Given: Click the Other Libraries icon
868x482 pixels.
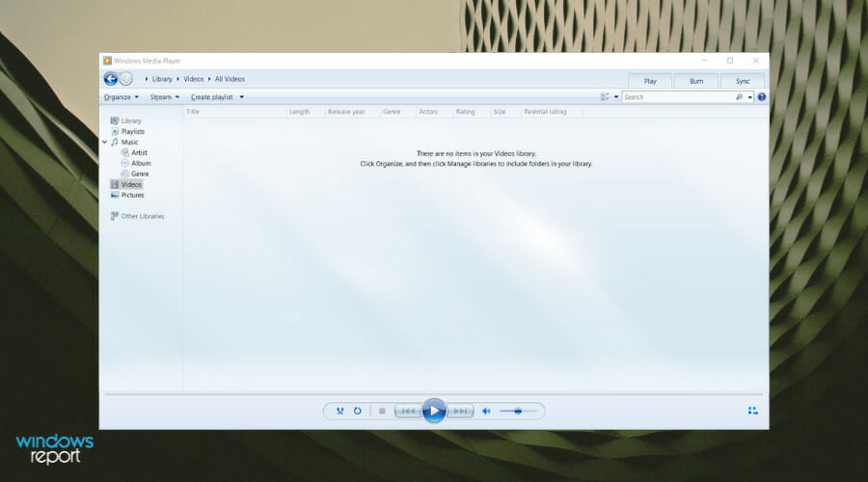Looking at the screenshot, I should pyautogui.click(x=115, y=216).
